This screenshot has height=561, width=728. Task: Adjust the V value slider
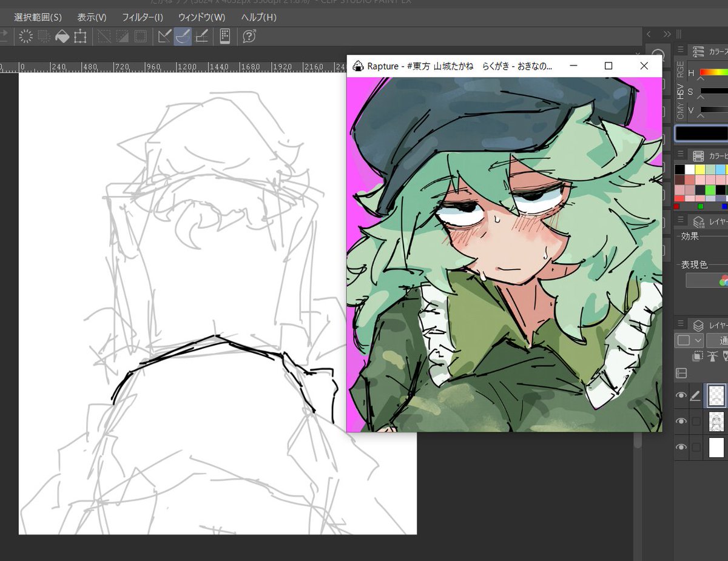[713, 110]
